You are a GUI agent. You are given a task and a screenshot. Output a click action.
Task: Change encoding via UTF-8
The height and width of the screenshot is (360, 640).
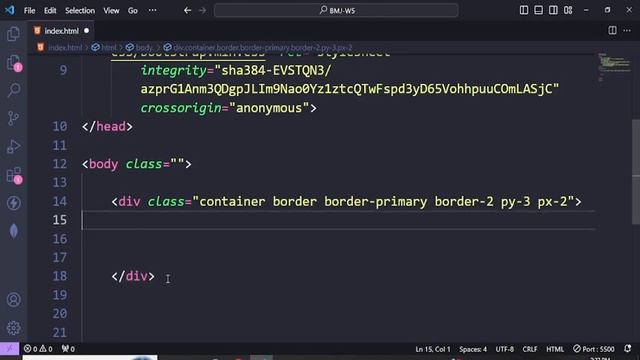click(x=504, y=349)
